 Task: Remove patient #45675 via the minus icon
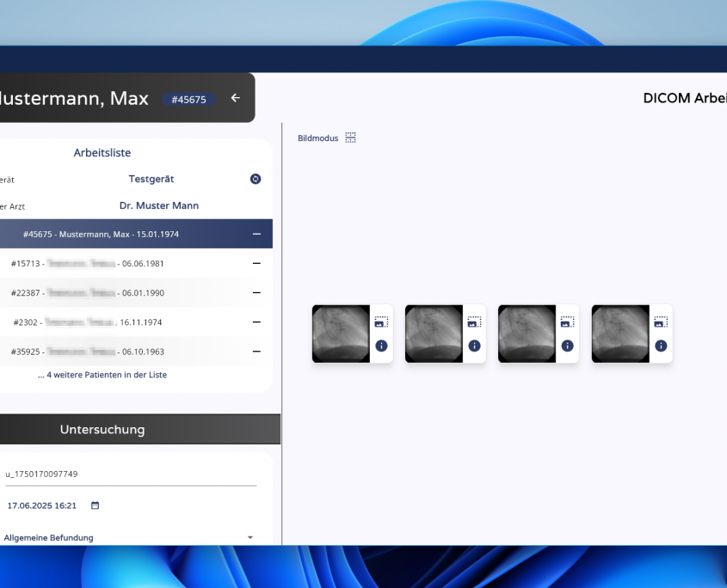(x=256, y=234)
